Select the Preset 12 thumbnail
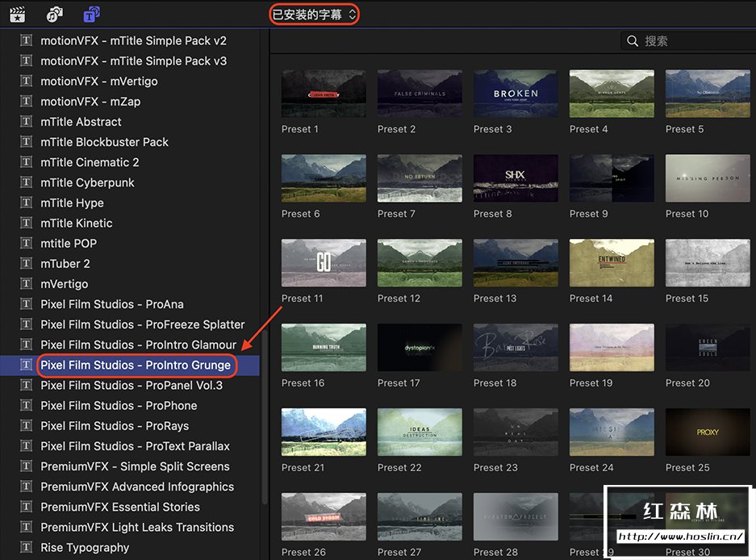Image resolution: width=756 pixels, height=560 pixels. click(x=420, y=263)
